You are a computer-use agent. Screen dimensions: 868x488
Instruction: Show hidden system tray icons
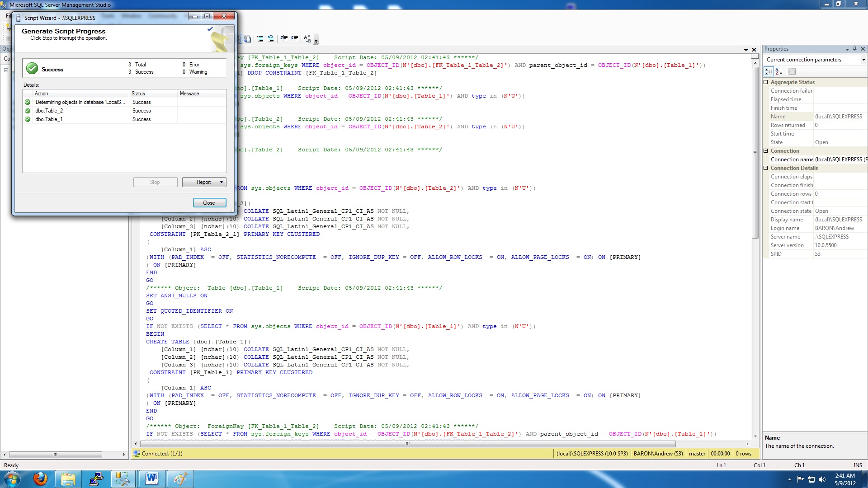pyautogui.click(x=789, y=479)
